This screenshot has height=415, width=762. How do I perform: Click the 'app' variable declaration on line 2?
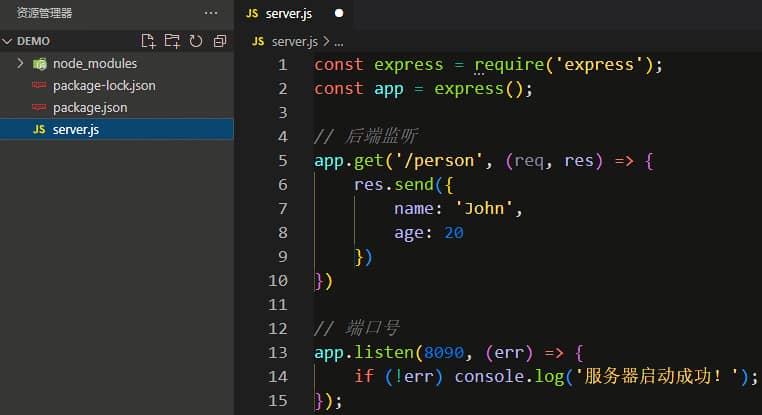coord(388,89)
